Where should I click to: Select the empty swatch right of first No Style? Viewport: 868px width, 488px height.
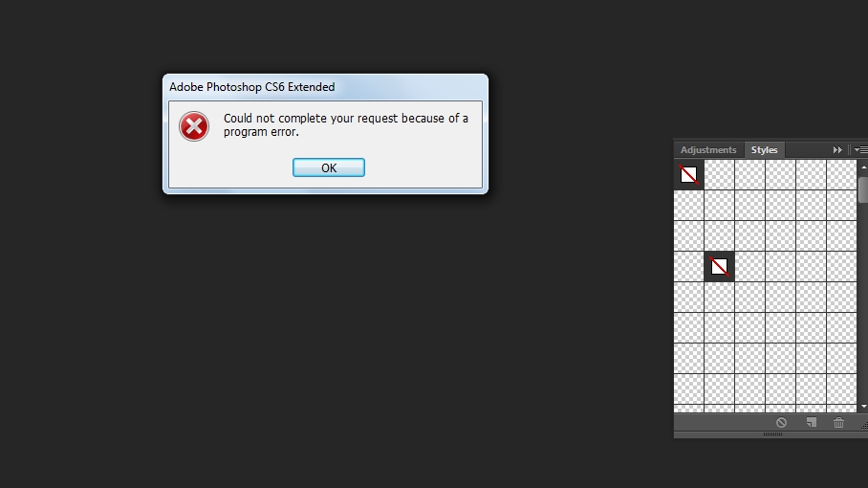(x=719, y=175)
